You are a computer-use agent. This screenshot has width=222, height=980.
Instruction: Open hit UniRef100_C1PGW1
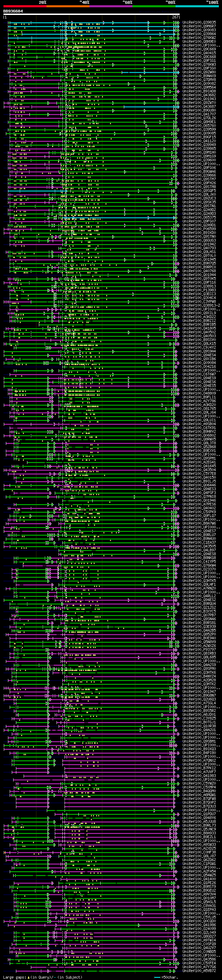[199, 864]
